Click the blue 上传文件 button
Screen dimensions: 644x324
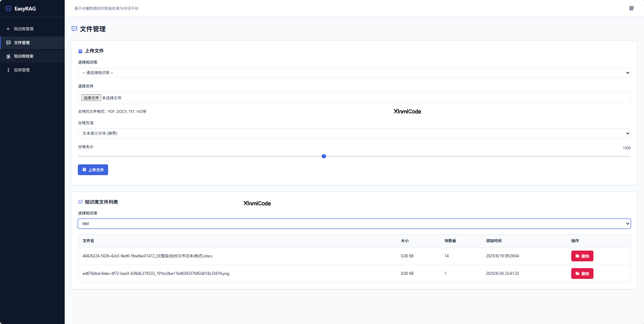pos(93,170)
